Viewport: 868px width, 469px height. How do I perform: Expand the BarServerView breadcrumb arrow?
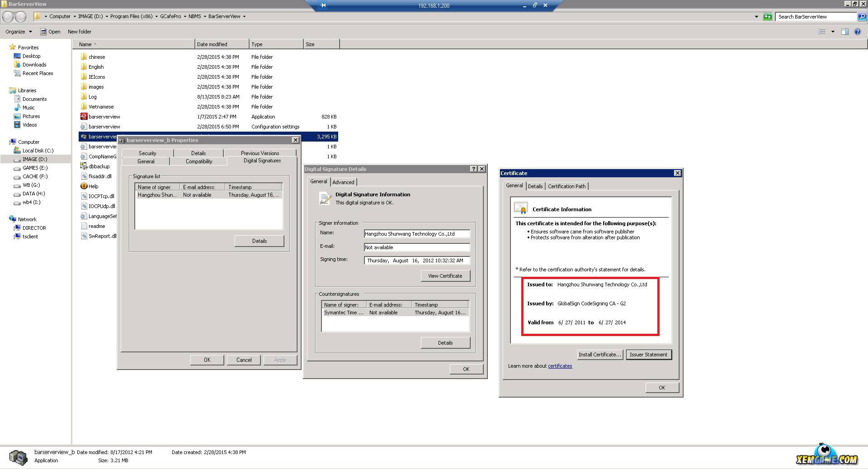pyautogui.click(x=244, y=16)
